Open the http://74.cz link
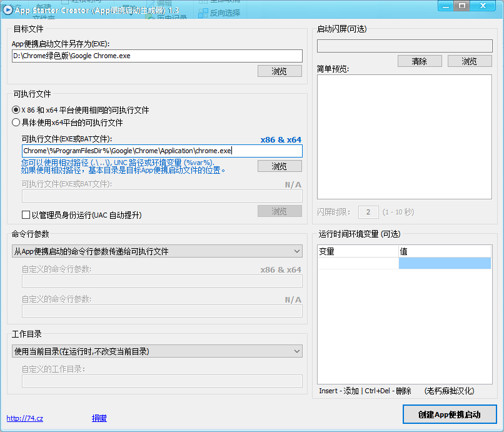504x432 pixels. tap(24, 418)
